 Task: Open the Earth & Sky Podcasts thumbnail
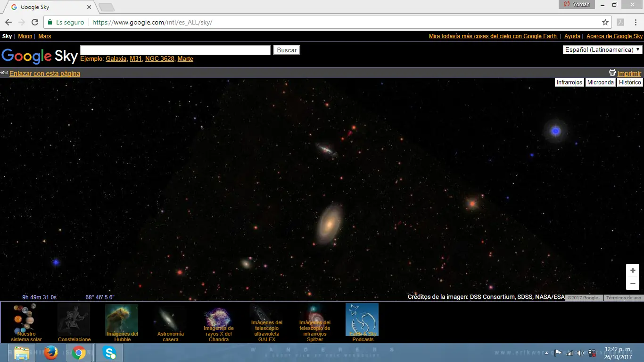pos(362,323)
